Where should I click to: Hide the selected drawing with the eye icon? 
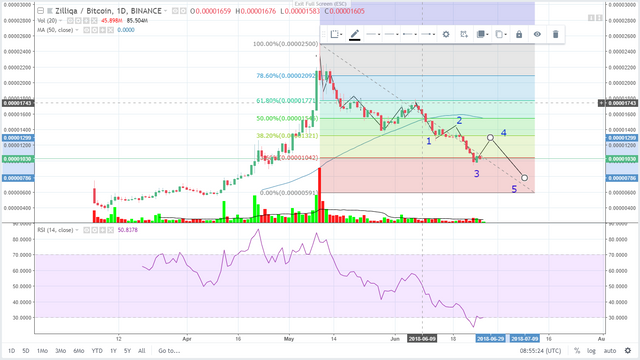tap(537, 34)
